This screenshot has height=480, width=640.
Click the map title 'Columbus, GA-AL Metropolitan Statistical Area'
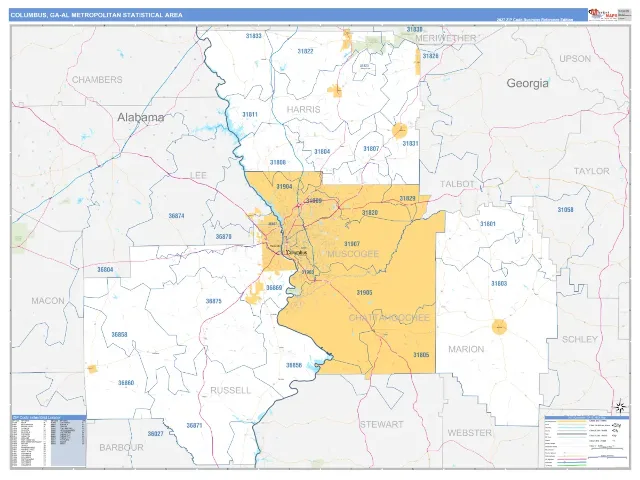tap(97, 15)
